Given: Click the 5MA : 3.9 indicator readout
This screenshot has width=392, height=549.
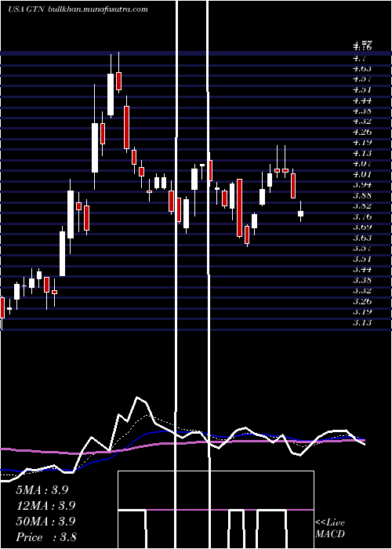Looking at the screenshot, I should [42, 490].
